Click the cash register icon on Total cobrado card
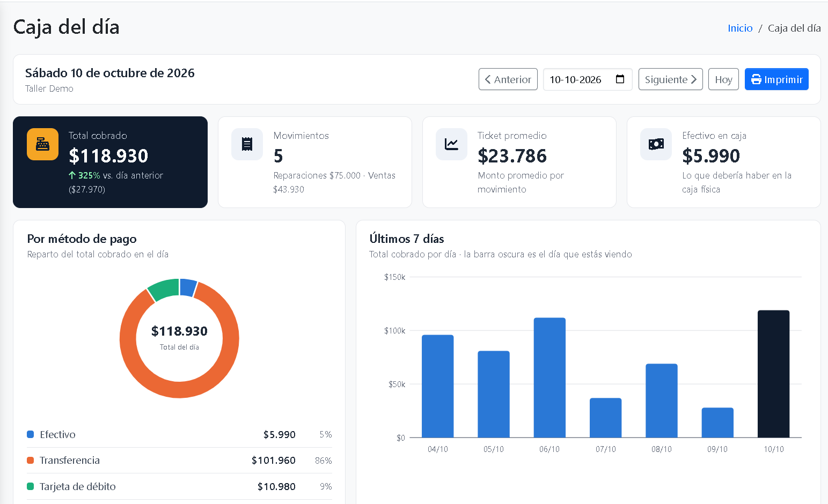The image size is (828, 504). (x=42, y=144)
